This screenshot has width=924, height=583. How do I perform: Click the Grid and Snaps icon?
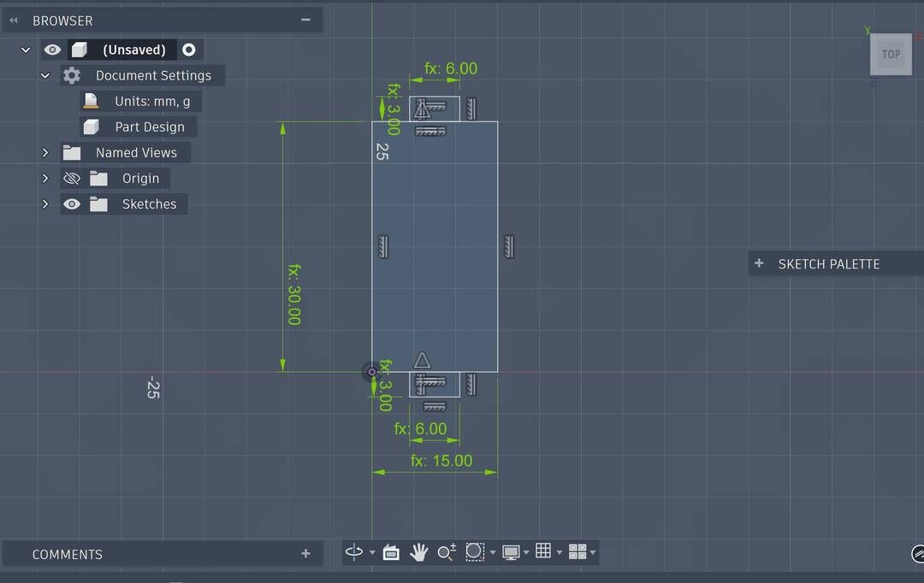[x=545, y=552]
